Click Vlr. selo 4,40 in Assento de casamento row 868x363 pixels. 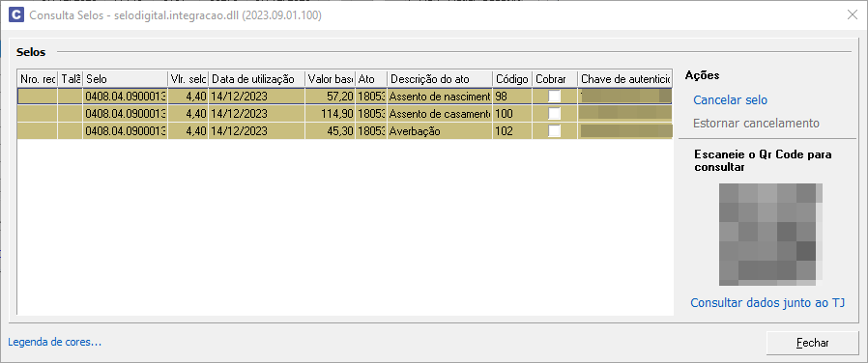tap(188, 114)
